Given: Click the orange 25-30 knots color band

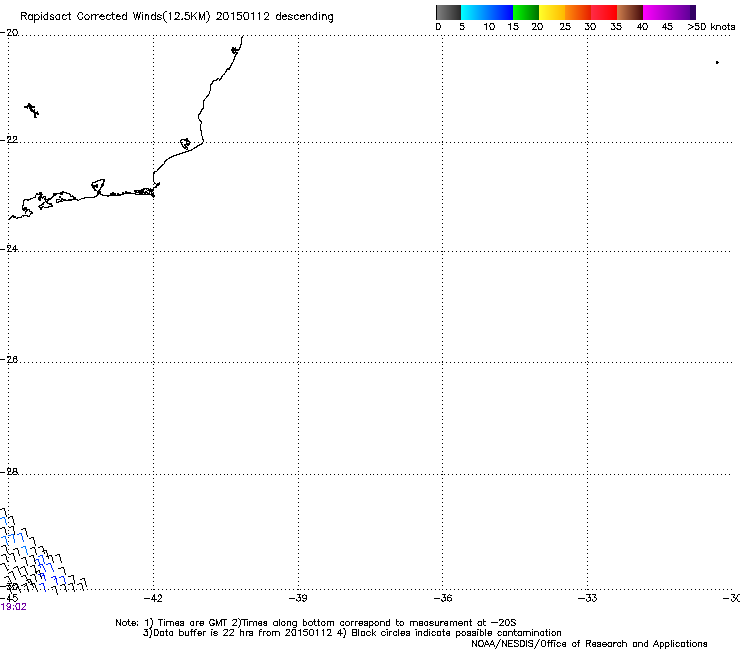Looking at the screenshot, I should [578, 12].
